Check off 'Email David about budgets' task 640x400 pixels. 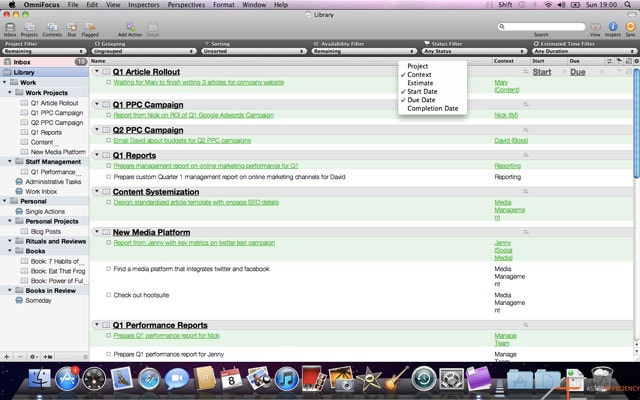tap(109, 140)
